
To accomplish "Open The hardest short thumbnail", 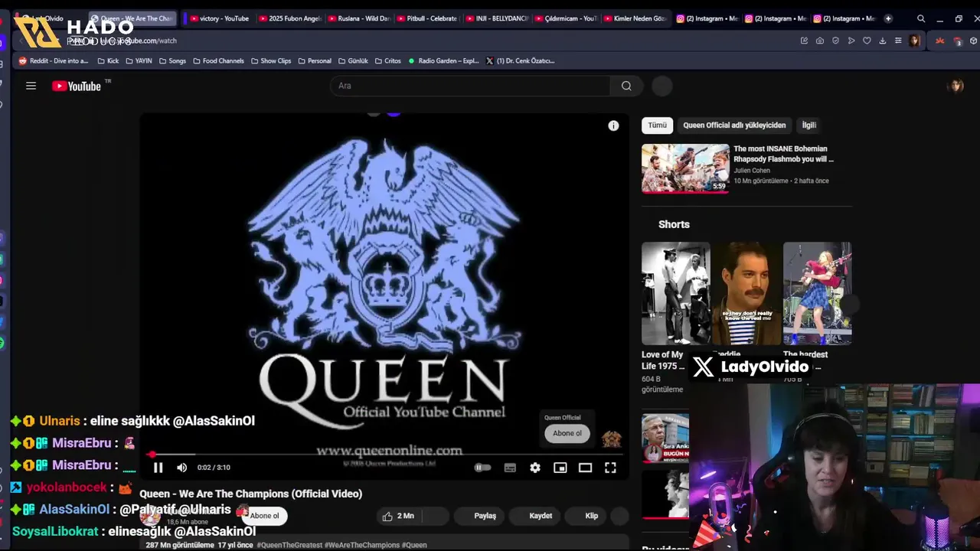I will pyautogui.click(x=817, y=293).
